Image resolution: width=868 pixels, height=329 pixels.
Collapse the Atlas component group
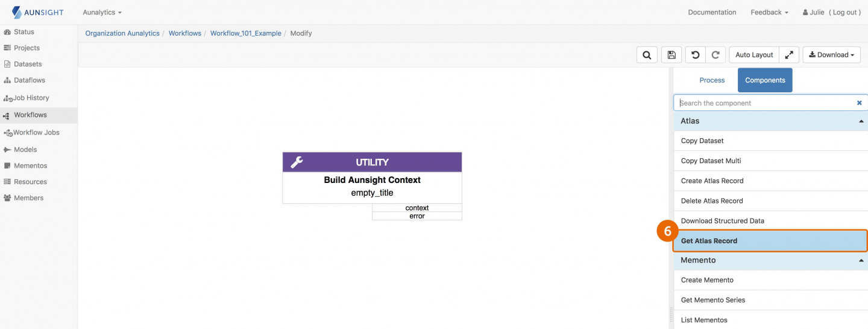pos(861,121)
